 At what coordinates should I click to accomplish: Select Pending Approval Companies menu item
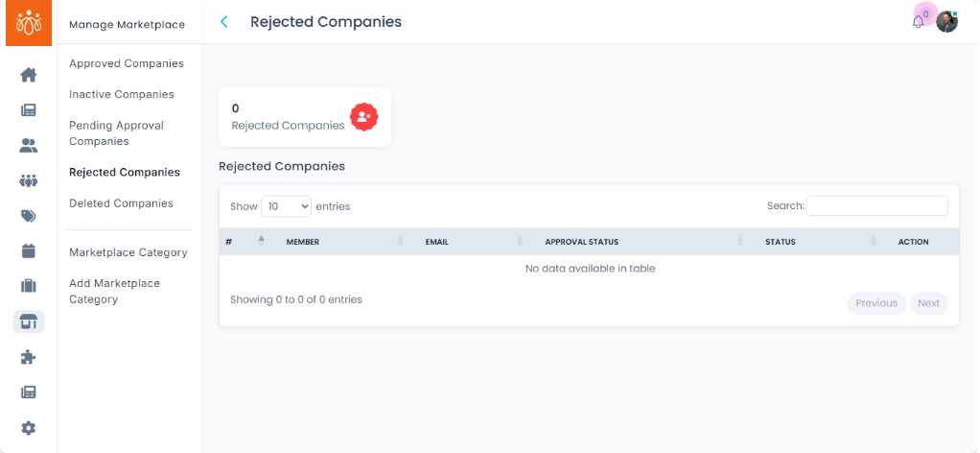coord(116,133)
